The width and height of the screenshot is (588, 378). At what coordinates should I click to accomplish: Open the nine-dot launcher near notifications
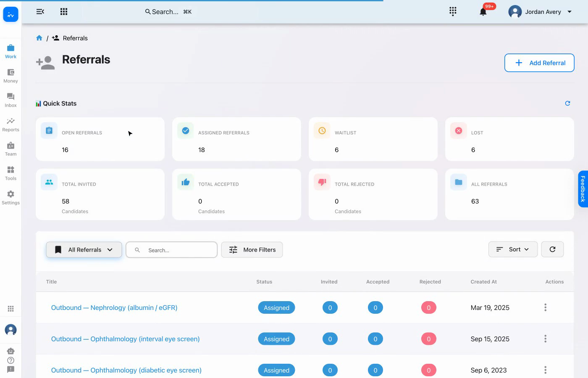453,11
